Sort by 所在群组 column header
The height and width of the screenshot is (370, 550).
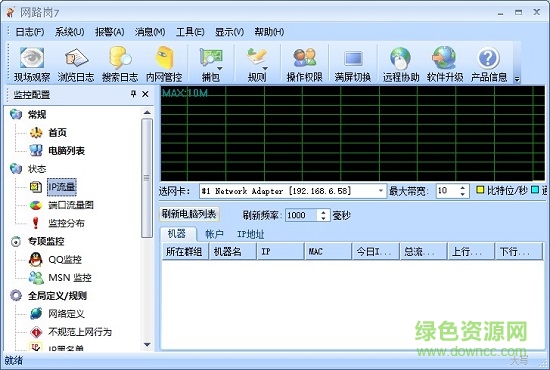[x=185, y=251]
